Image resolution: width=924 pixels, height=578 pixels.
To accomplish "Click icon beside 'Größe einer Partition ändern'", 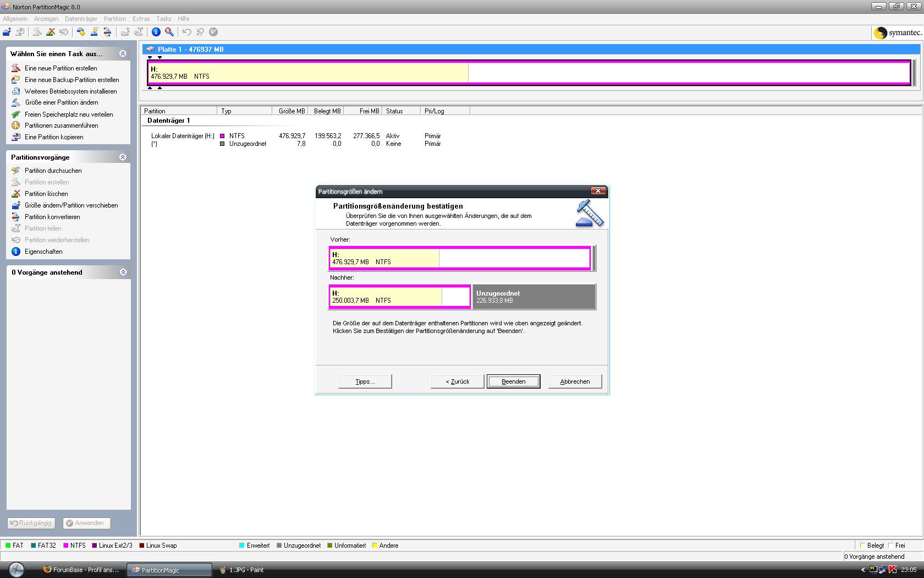I will 15,102.
